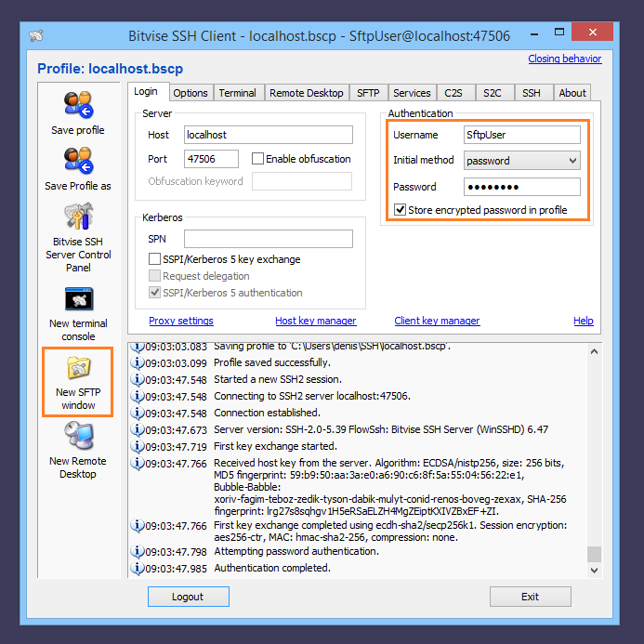Open the Closing behavior link
This screenshot has height=644, width=644.
click(565, 59)
